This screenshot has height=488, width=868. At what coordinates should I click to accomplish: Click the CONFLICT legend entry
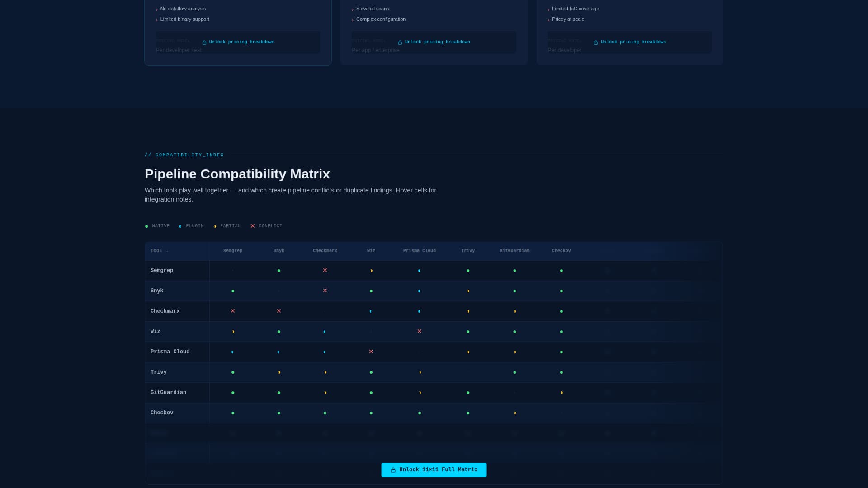[x=266, y=226]
